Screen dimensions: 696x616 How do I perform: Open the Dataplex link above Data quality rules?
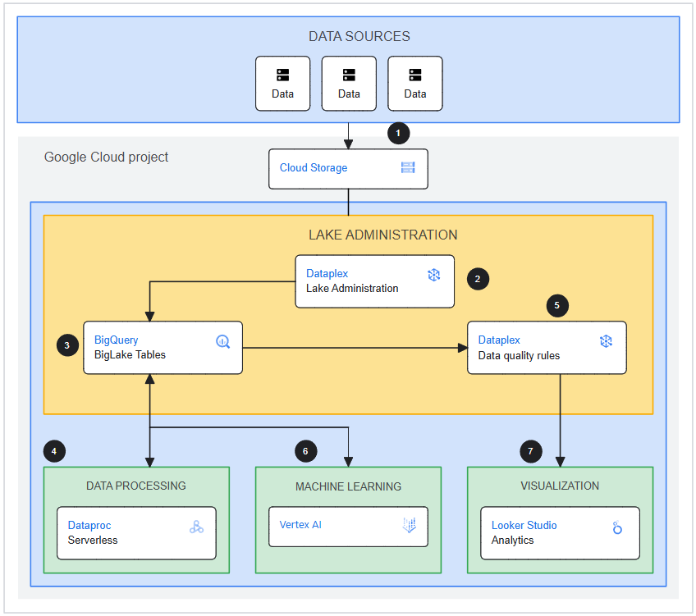click(x=499, y=340)
